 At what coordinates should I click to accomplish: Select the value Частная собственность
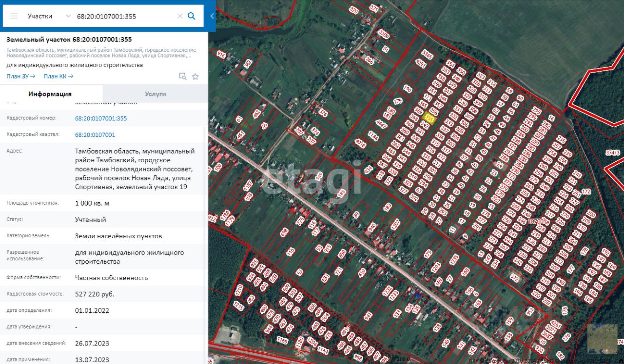point(112,278)
